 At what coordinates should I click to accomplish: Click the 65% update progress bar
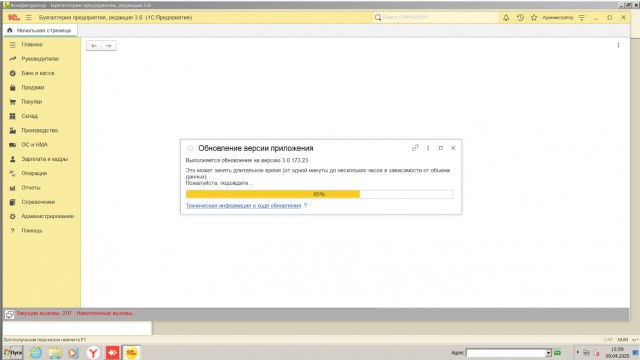320,194
